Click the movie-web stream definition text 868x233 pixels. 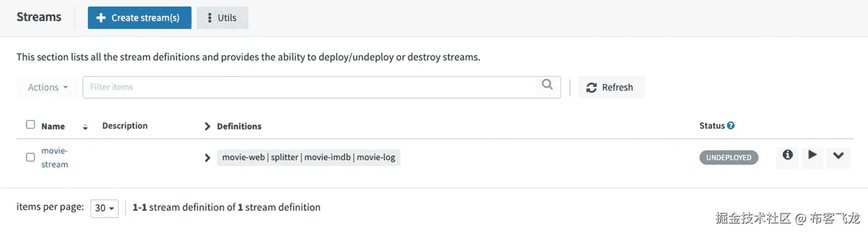point(243,157)
